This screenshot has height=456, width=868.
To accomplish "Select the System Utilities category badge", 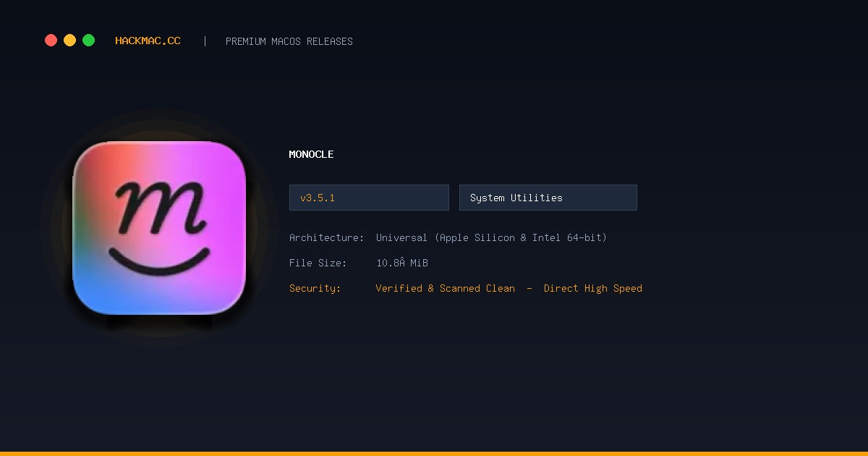I will click(x=548, y=198).
